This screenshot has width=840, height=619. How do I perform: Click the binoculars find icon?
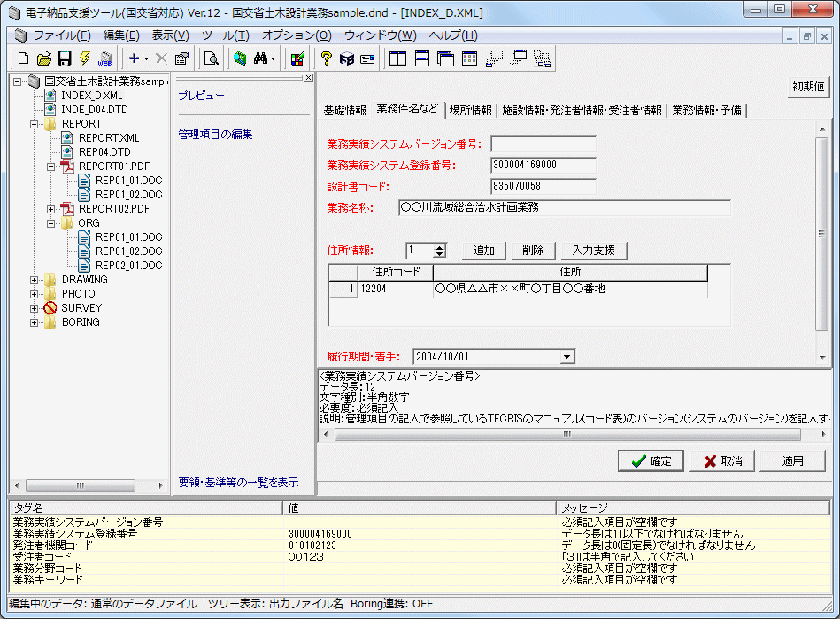pos(261,58)
